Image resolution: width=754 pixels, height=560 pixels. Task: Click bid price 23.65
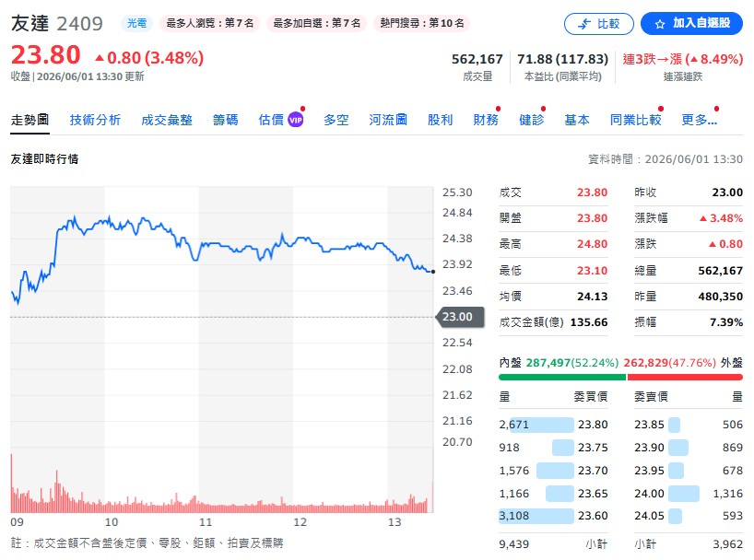[593, 494]
